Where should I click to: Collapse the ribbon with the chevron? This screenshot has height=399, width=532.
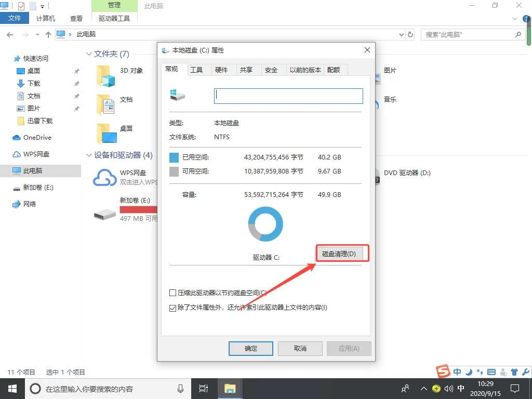(x=515, y=19)
